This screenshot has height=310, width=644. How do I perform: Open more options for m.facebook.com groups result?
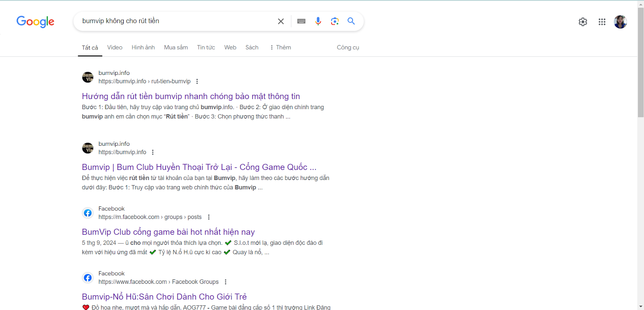[x=208, y=217]
